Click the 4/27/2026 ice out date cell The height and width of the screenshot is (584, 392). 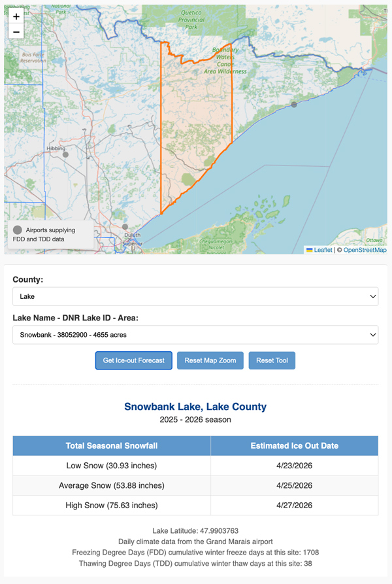click(x=294, y=505)
